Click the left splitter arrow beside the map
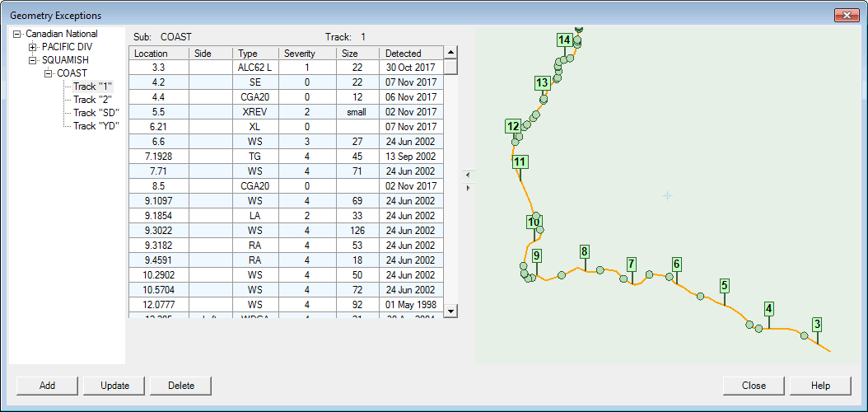 [467, 175]
